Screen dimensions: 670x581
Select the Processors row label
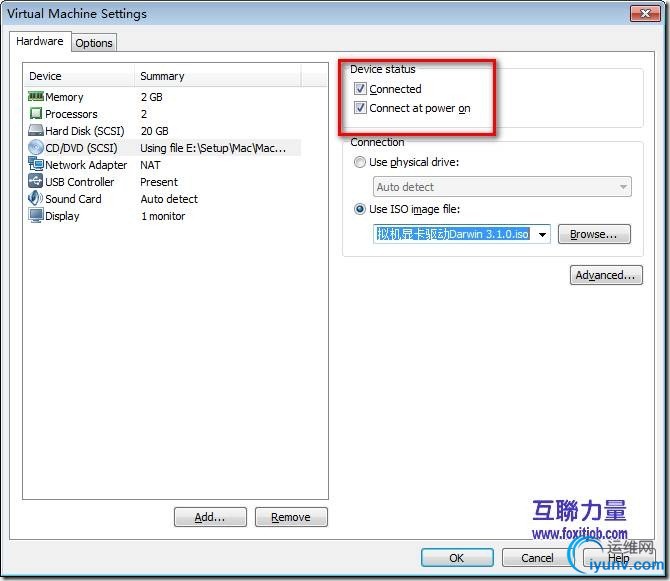coord(71,114)
